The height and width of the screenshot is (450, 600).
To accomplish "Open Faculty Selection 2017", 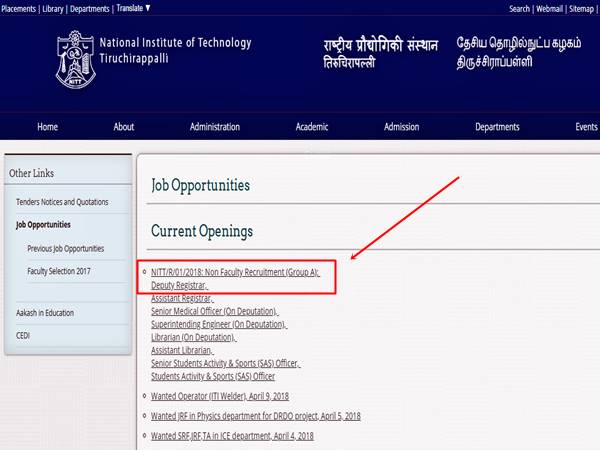I will click(59, 271).
